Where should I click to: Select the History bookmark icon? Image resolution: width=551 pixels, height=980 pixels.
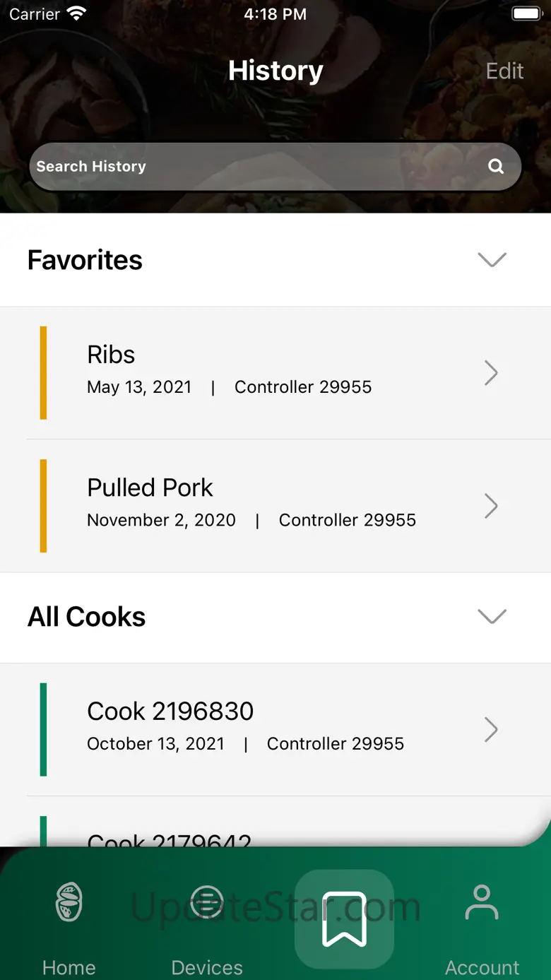click(344, 919)
